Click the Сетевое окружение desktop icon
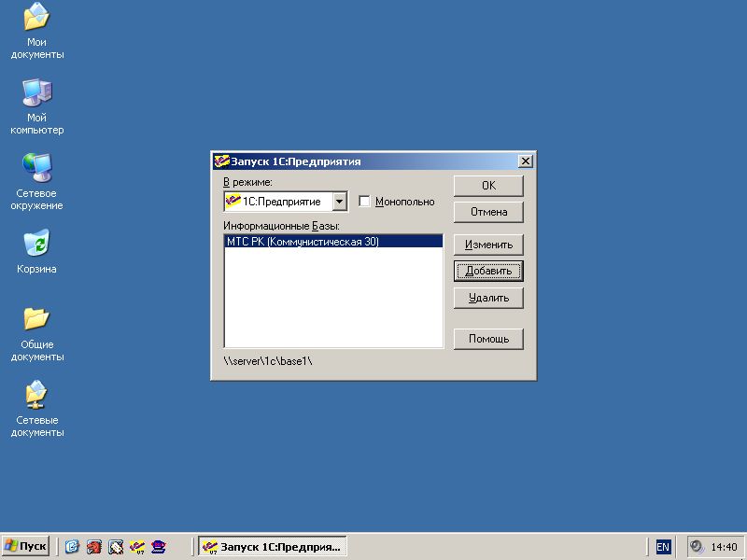 (37, 169)
